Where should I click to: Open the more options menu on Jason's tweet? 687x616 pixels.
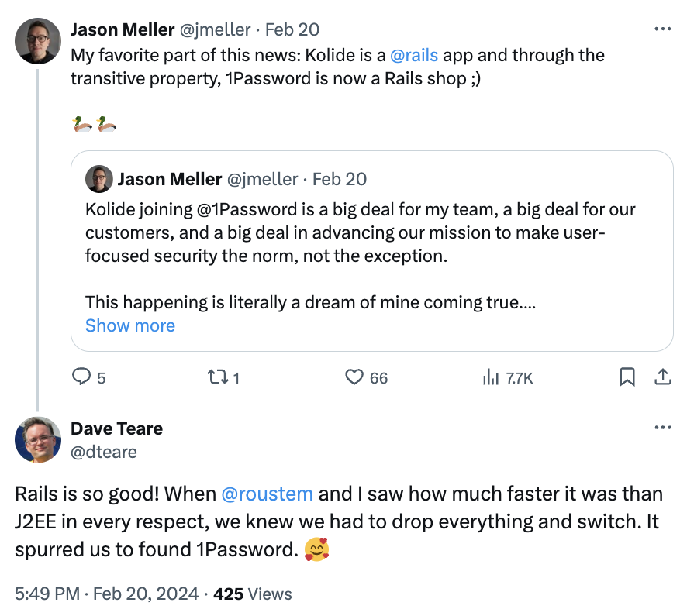pyautogui.click(x=663, y=28)
